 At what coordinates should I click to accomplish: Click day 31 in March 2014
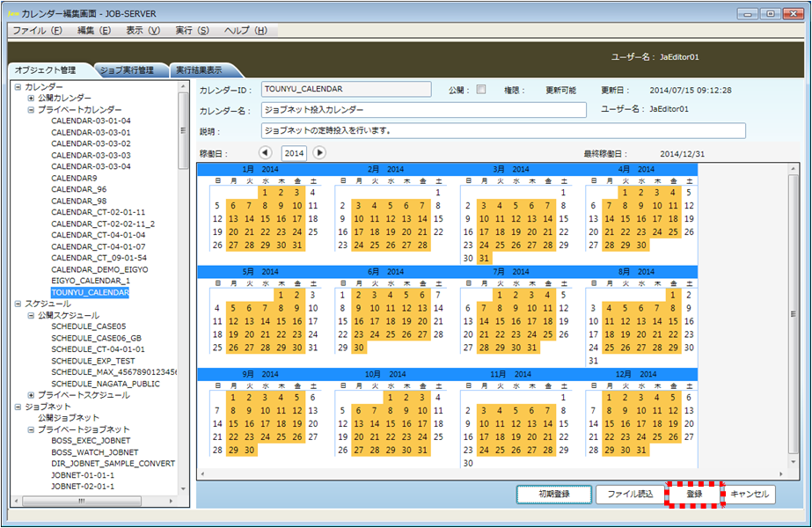click(x=484, y=258)
